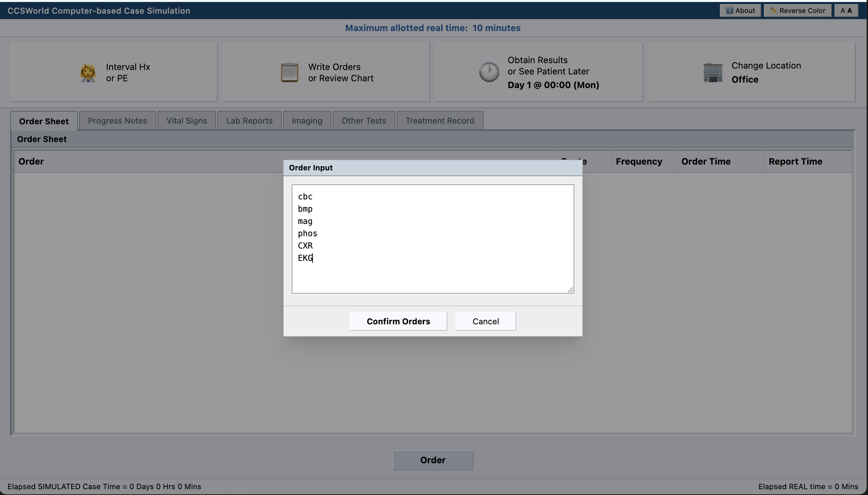This screenshot has height=495, width=868.
Task: Toggle Reverse Color mode
Action: (x=797, y=11)
